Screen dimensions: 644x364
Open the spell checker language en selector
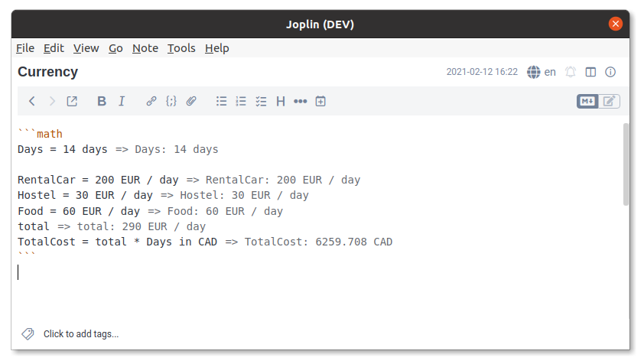coord(542,72)
